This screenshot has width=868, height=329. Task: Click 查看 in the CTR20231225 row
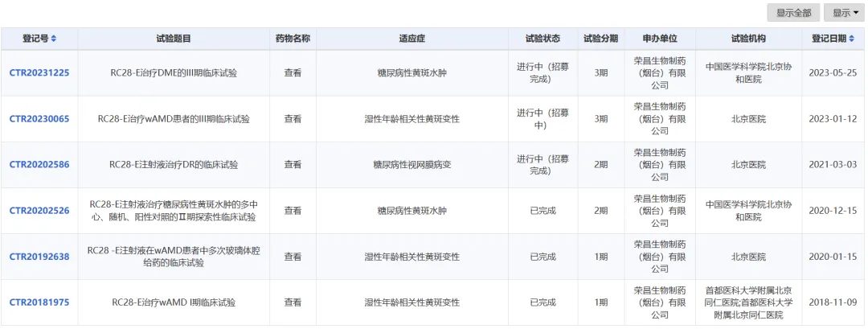tap(293, 73)
